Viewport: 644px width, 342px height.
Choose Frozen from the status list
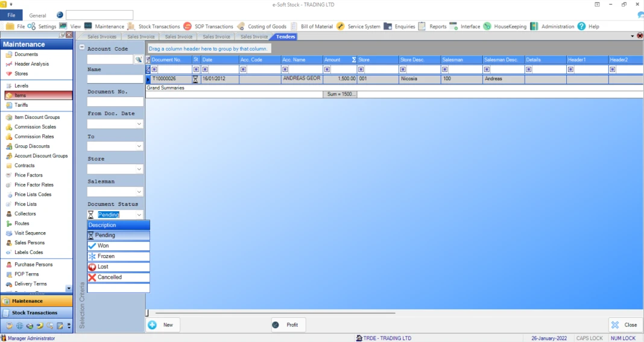(118, 256)
